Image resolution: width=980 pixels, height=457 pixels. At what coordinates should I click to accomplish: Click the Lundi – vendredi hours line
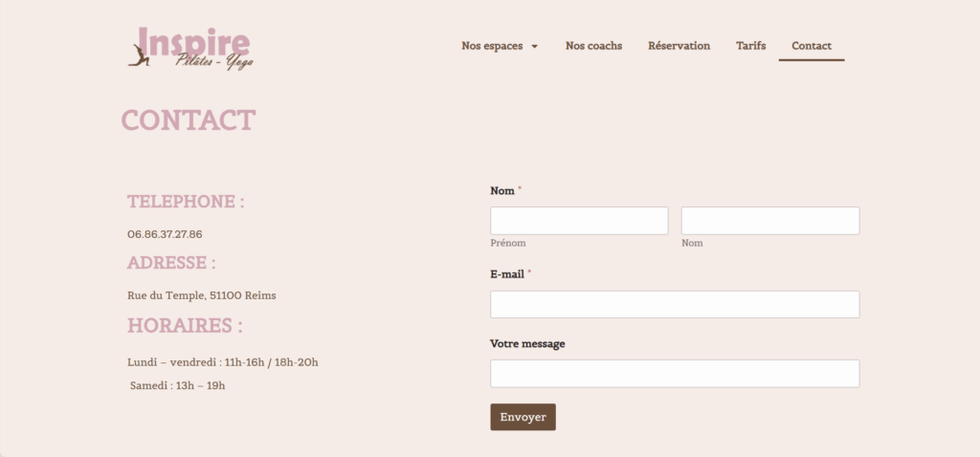(222, 362)
